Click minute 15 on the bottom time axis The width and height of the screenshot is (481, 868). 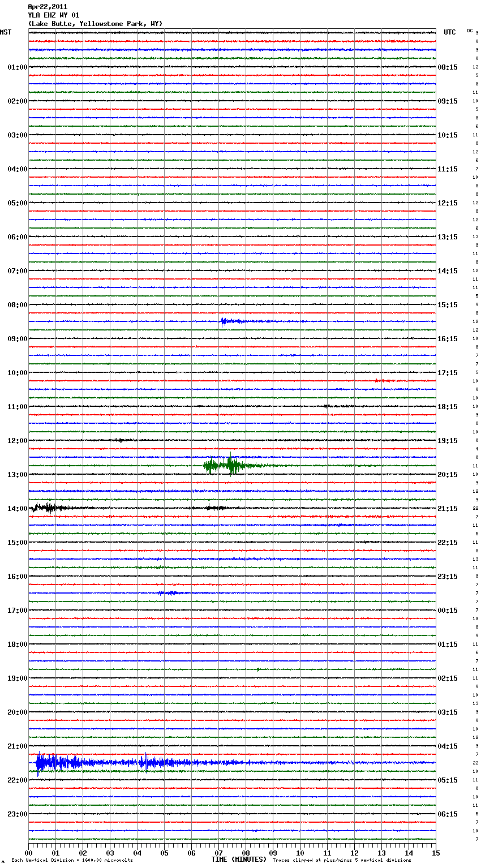436,853
